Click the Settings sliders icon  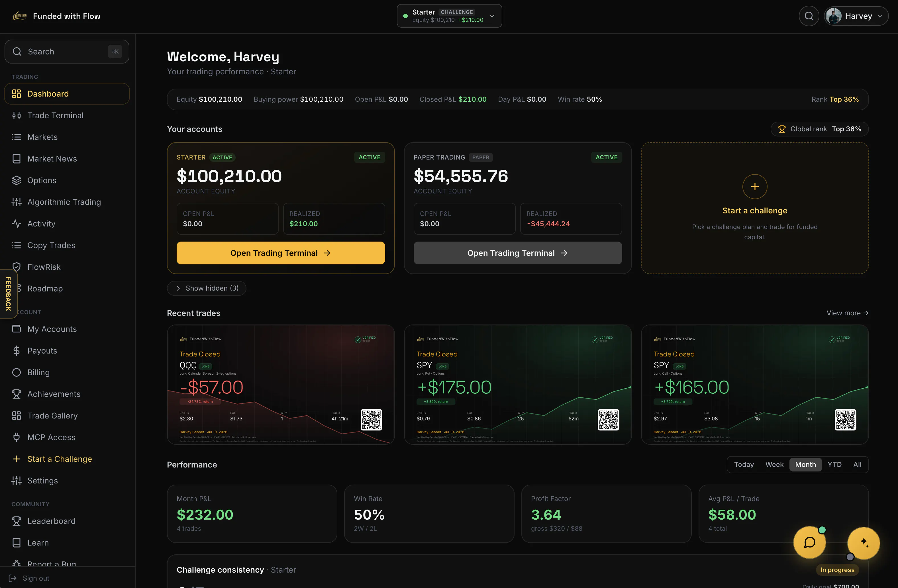[16, 480]
